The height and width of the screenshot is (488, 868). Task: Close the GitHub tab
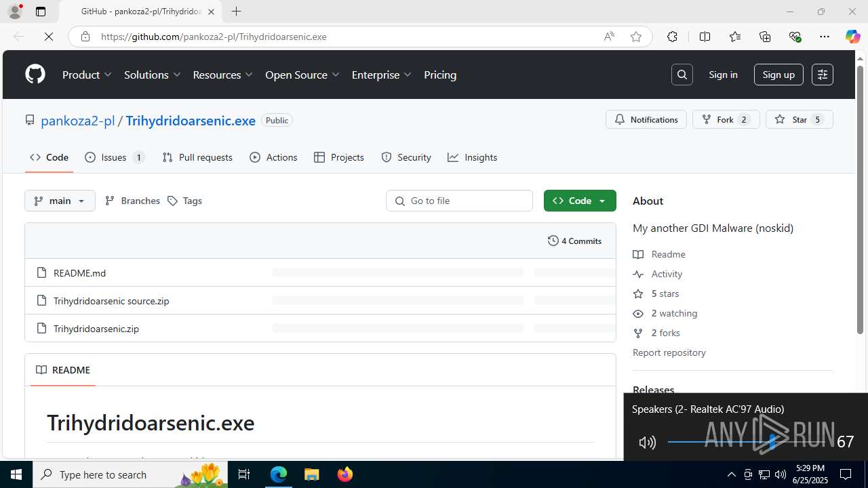pos(212,12)
